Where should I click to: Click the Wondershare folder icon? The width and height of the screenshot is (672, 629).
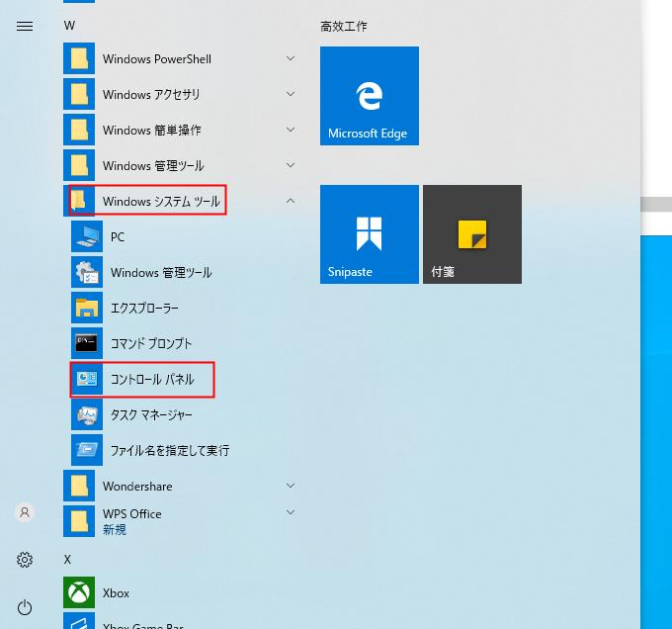79,486
